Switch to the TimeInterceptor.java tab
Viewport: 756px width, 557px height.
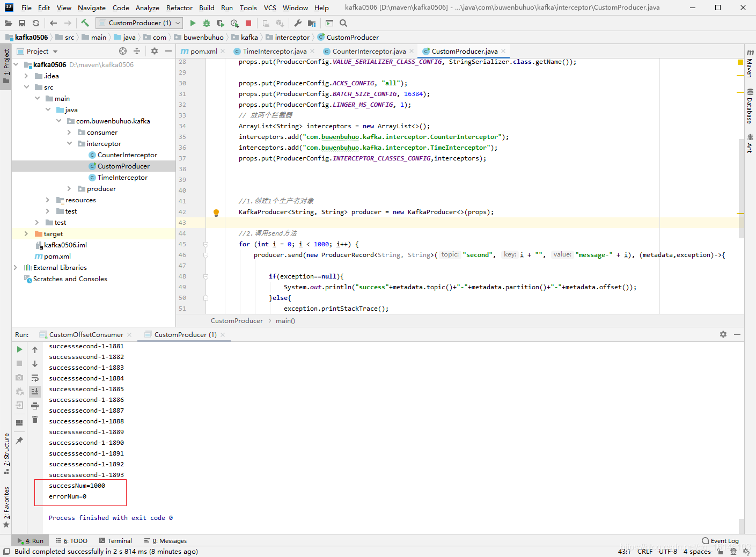click(275, 51)
